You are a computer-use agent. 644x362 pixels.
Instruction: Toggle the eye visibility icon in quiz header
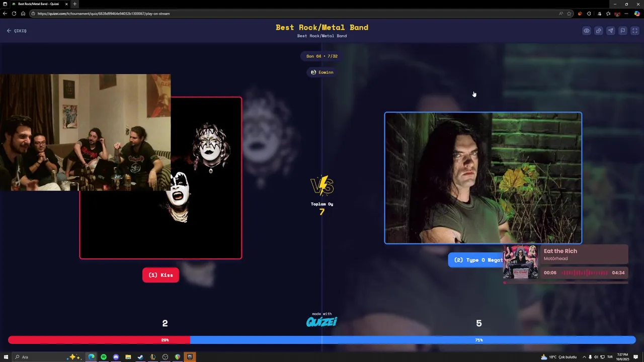[x=587, y=31]
